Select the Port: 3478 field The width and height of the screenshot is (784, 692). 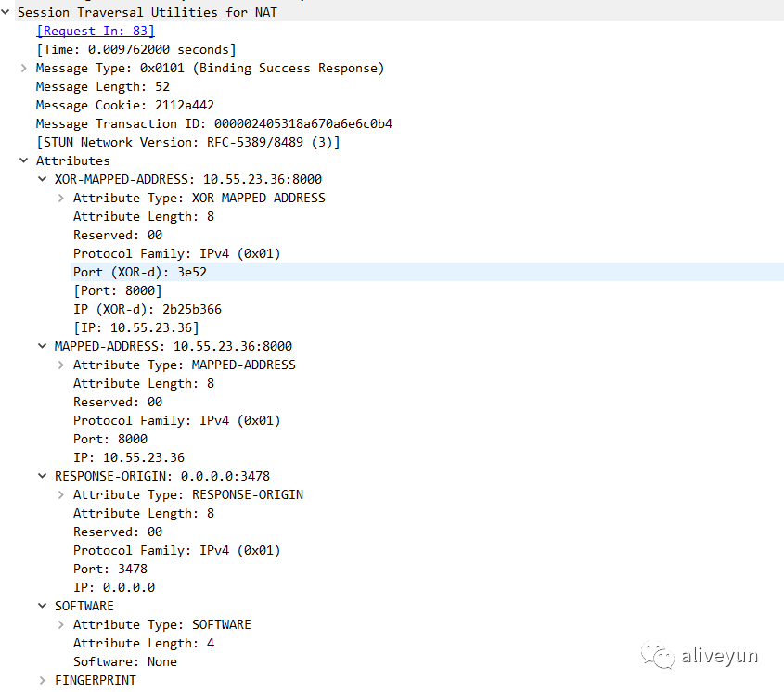(109, 569)
